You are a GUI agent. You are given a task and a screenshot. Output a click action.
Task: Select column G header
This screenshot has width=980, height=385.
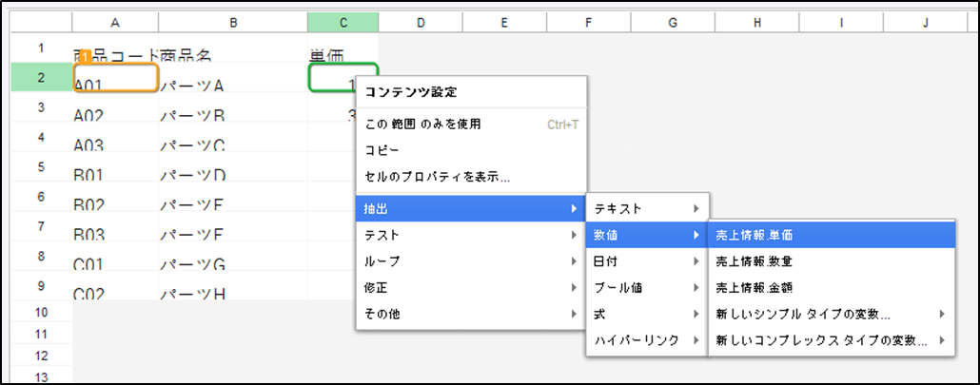[x=673, y=23]
